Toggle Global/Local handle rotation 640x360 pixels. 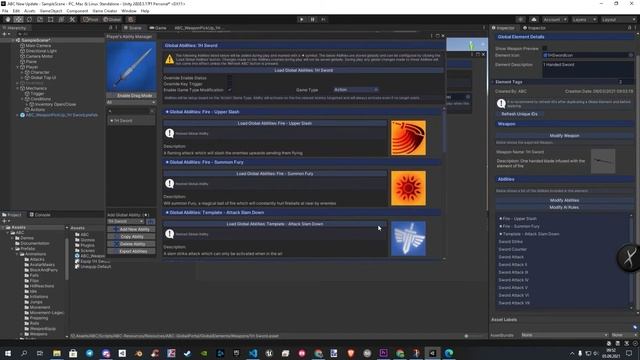(x=112, y=19)
